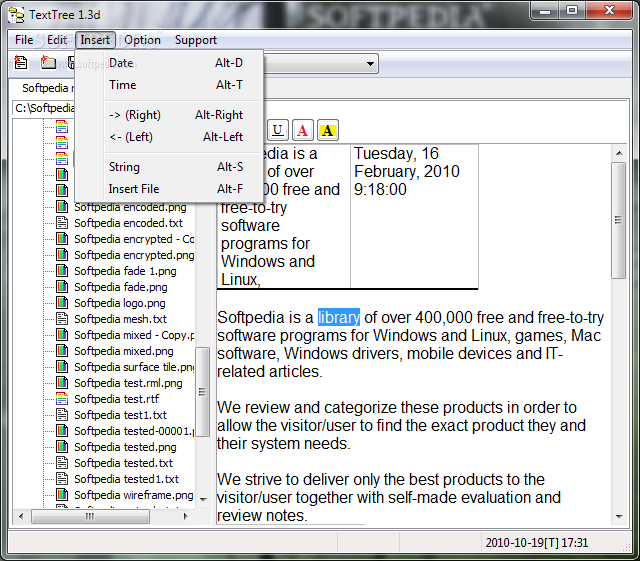Click the tree's vertical scrollbar thumb
Image resolution: width=640 pixels, height=561 pixels.
pos(202,392)
